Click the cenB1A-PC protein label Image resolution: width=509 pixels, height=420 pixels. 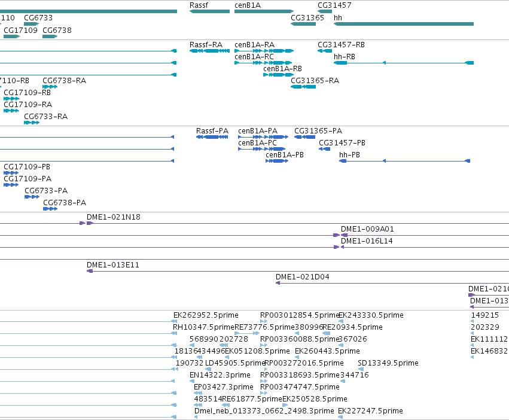pyautogui.click(x=257, y=143)
